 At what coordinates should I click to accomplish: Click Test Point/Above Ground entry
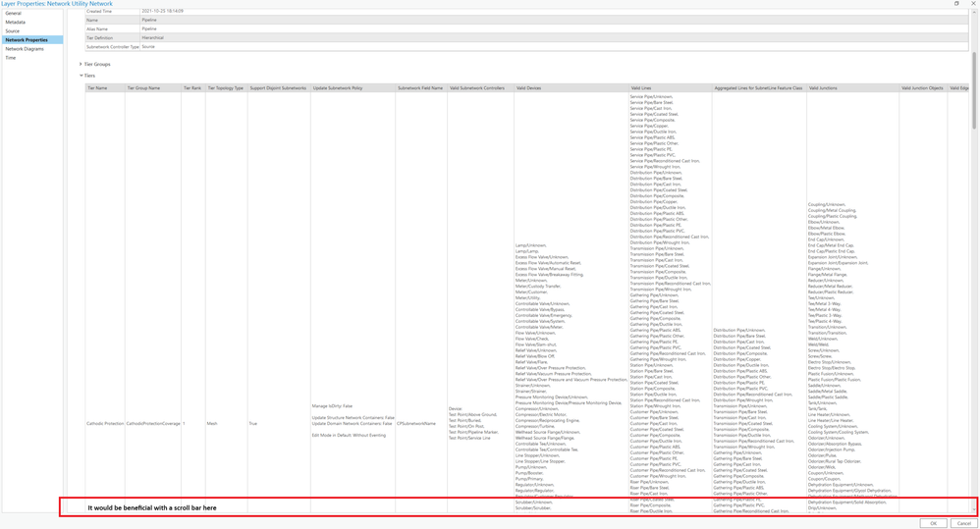coord(472,415)
